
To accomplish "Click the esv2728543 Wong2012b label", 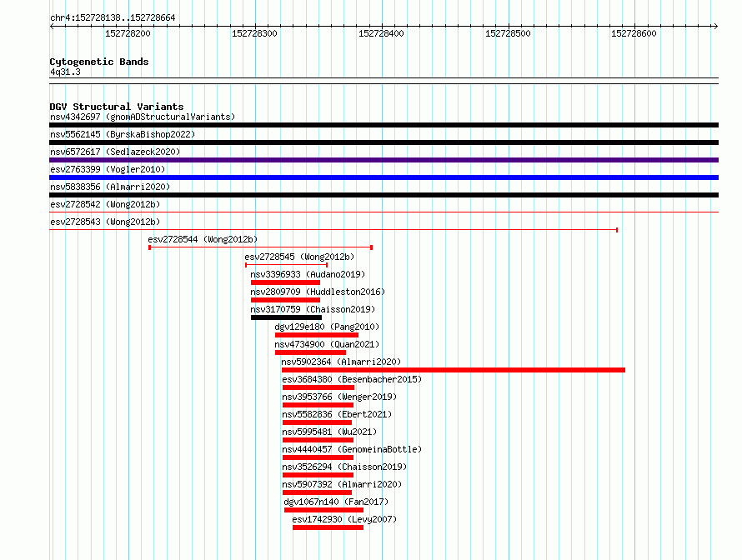I will tap(105, 222).
